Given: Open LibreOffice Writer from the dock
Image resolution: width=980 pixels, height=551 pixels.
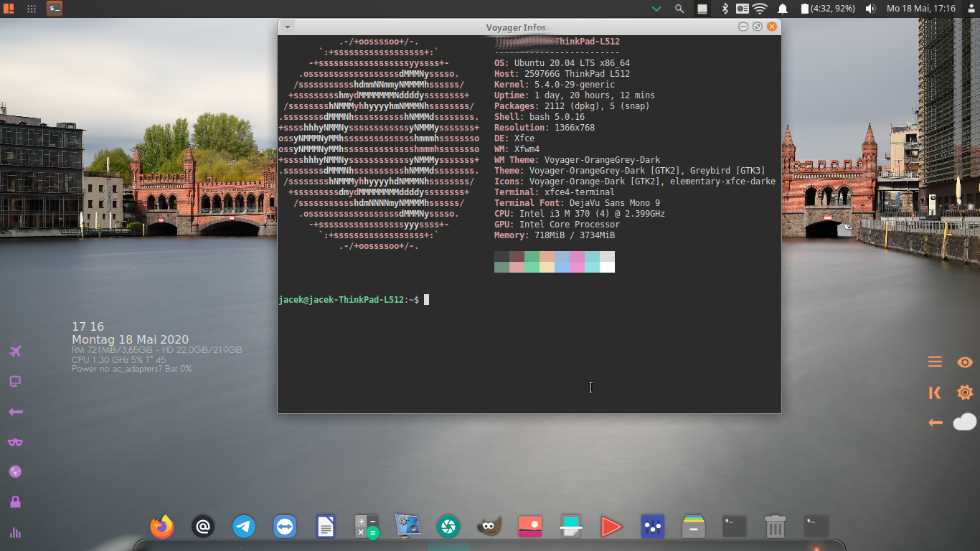Looking at the screenshot, I should tap(326, 527).
